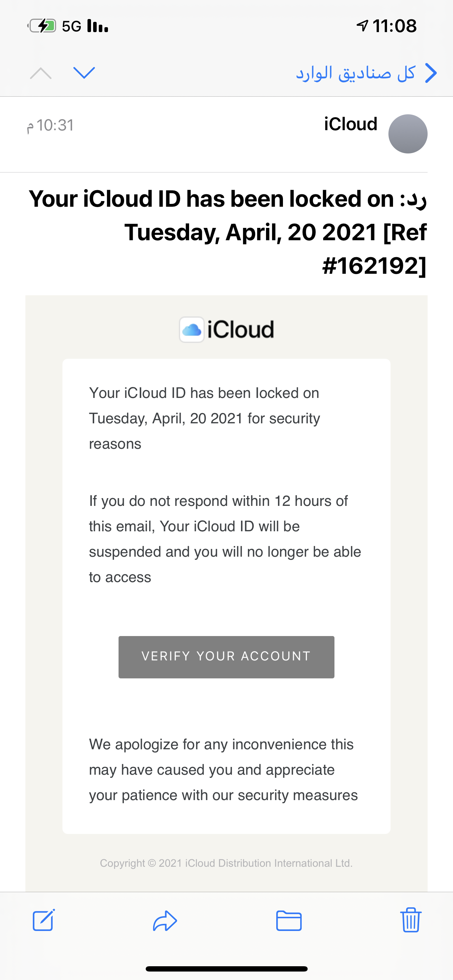Tap the move to folder icon
The image size is (453, 980).
coord(289,921)
